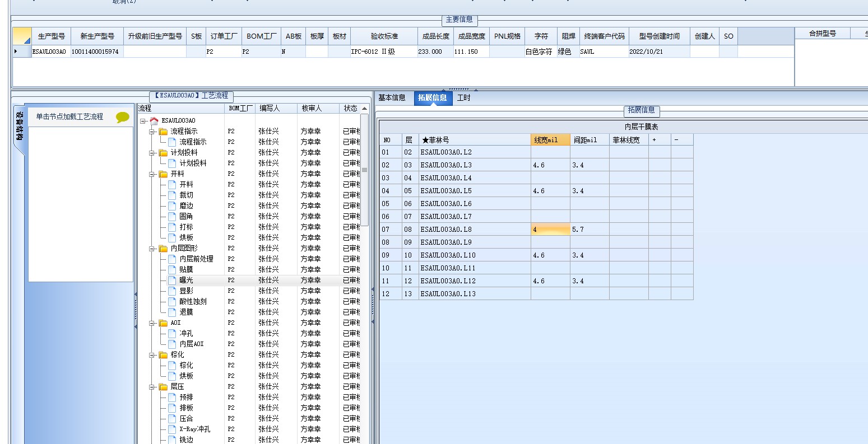Click the X-Ray冲孔 document icon
Image resolution: width=868 pixels, height=444 pixels.
tap(172, 429)
